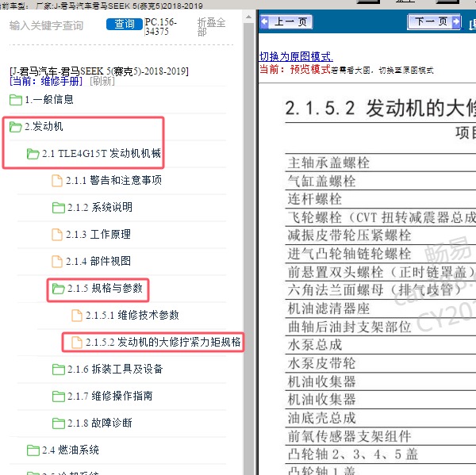Open the 2.1.1 警告和注意事项 page icon

[x=57, y=181]
